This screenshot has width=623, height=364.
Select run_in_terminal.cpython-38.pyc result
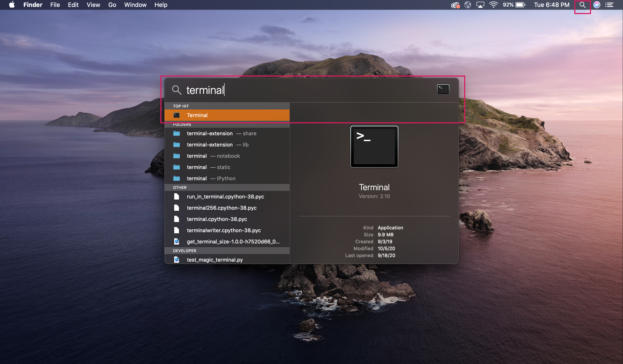click(x=227, y=196)
